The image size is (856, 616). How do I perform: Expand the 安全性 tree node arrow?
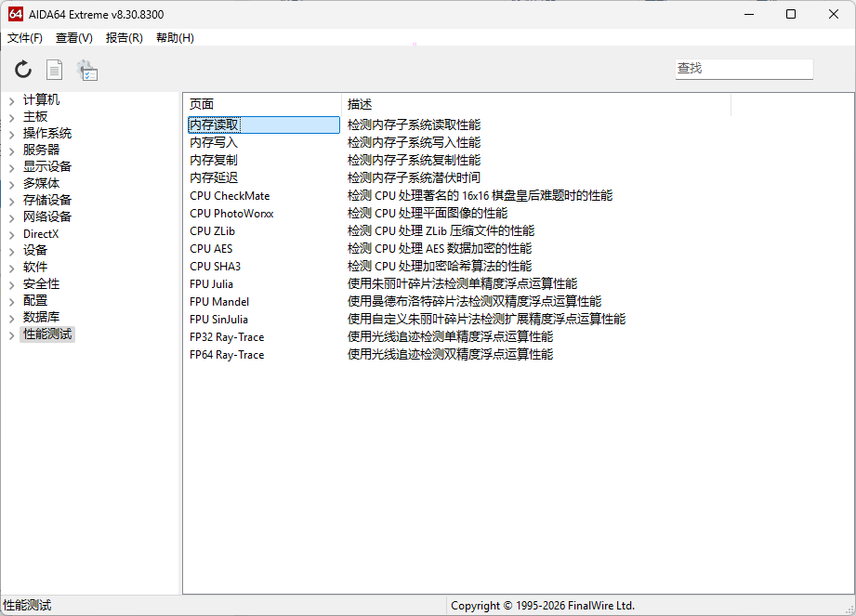click(x=11, y=285)
